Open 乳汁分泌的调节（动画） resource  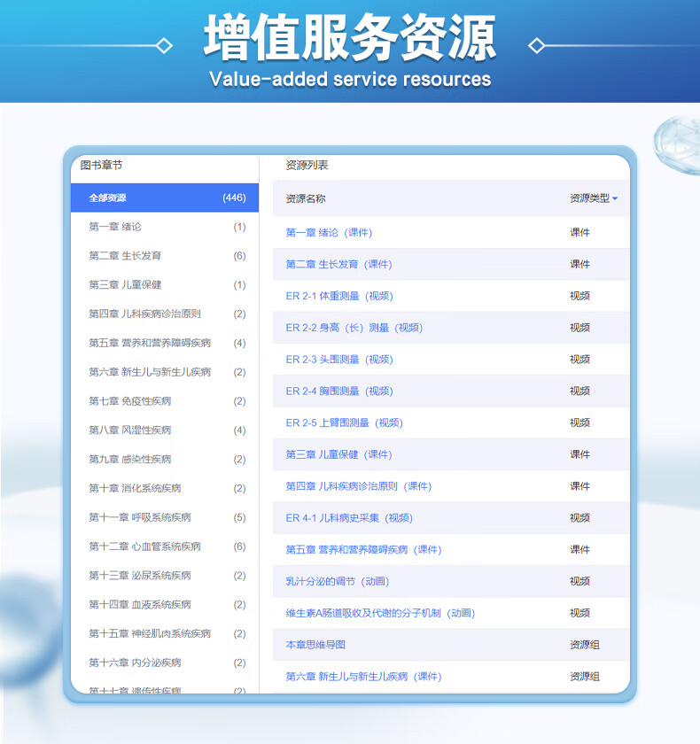pos(337,581)
